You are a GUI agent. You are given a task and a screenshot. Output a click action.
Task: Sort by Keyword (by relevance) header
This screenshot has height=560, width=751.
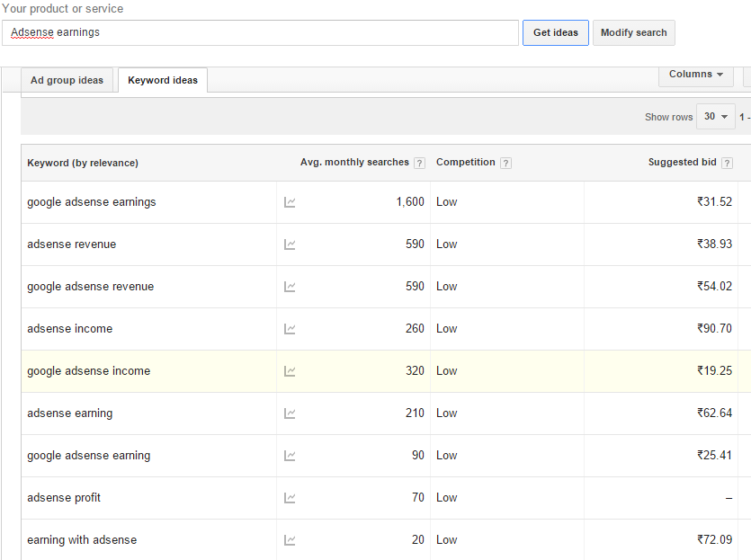click(x=83, y=163)
